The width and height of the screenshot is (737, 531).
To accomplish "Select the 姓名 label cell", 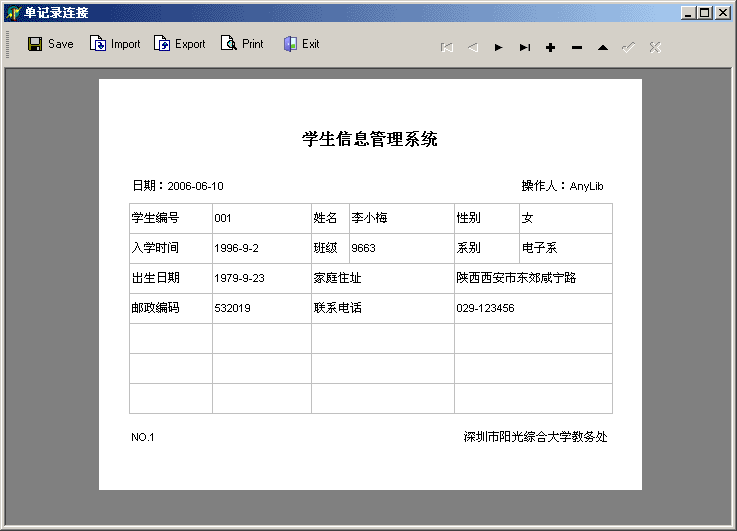I will click(x=330, y=218).
